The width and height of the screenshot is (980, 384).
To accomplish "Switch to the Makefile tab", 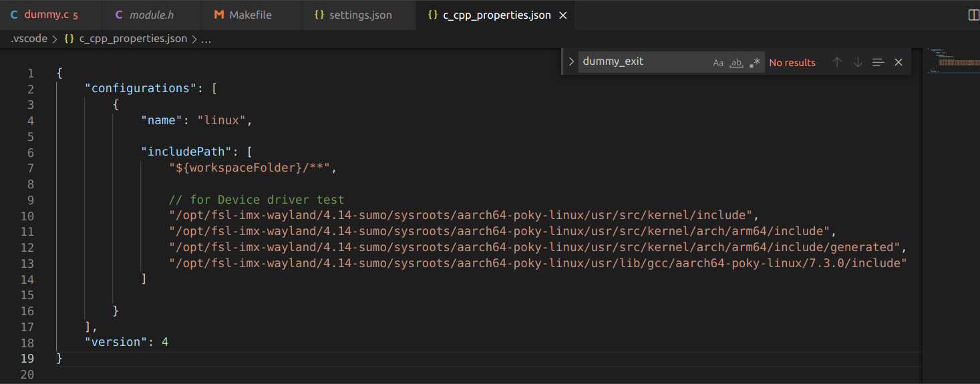I will 253,15.
